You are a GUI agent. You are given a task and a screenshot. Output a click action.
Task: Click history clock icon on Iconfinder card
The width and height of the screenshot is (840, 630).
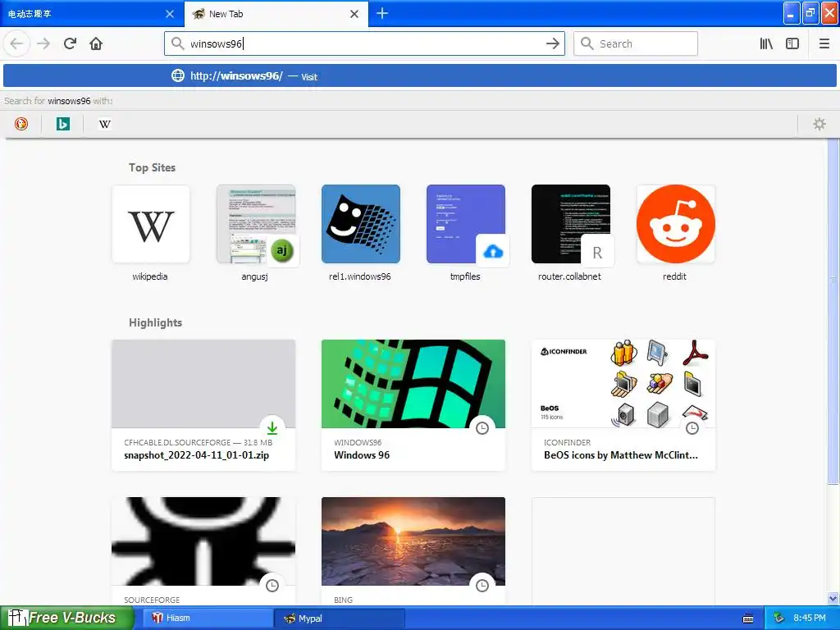[x=692, y=427]
